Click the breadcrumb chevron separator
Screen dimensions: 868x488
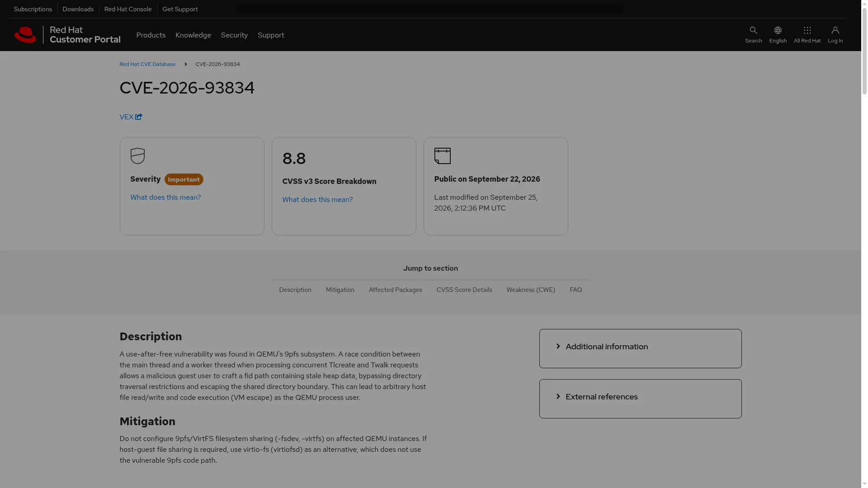tap(185, 64)
